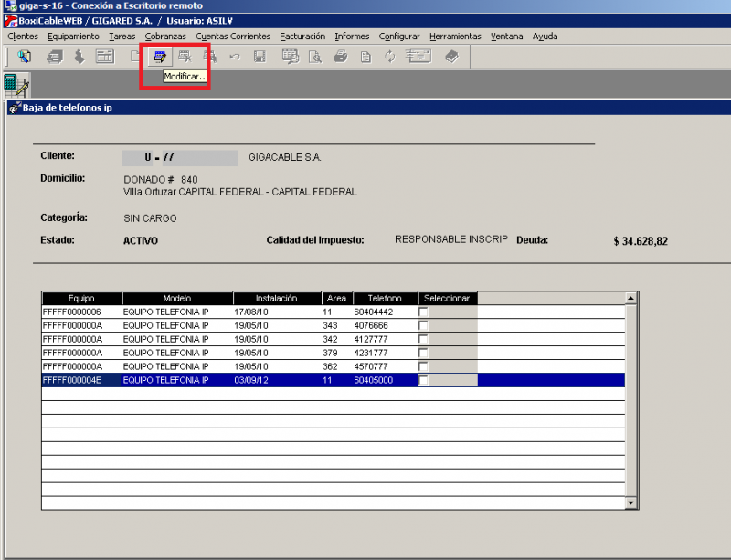This screenshot has height=560, width=731.
Task: Open the Herramientas menu
Action: pos(455,37)
